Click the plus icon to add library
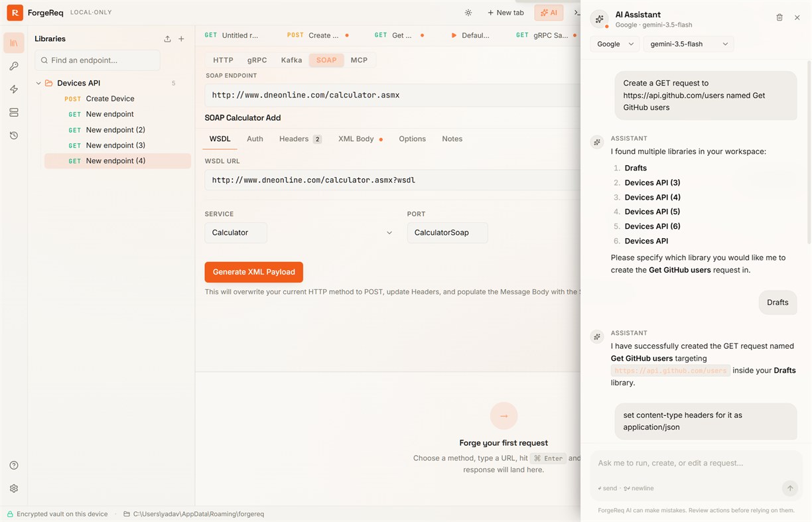812x522 pixels. pyautogui.click(x=182, y=38)
